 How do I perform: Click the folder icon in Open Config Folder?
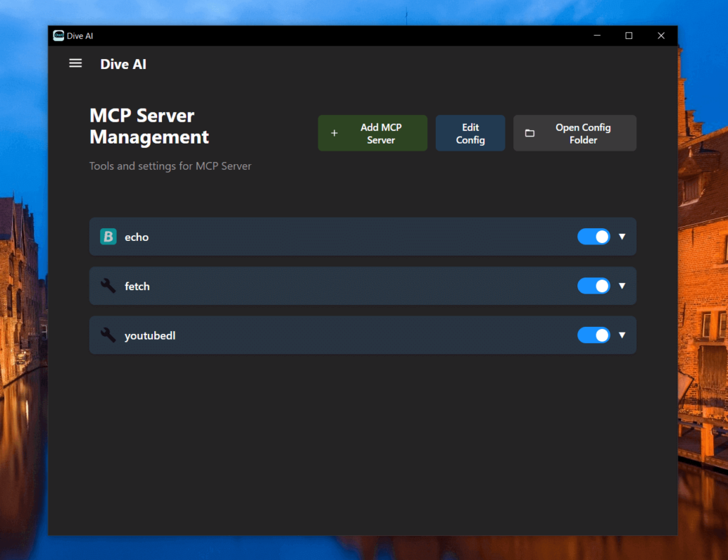pos(530,133)
